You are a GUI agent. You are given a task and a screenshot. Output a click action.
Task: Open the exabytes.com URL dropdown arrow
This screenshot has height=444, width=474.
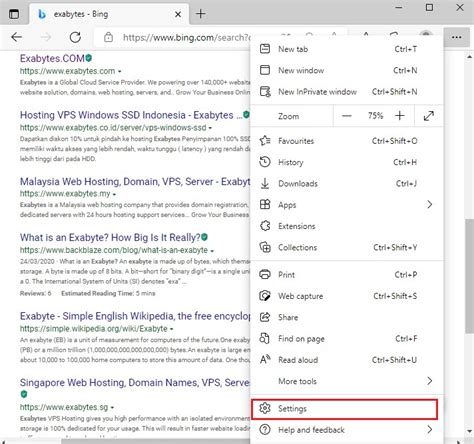tap(119, 71)
